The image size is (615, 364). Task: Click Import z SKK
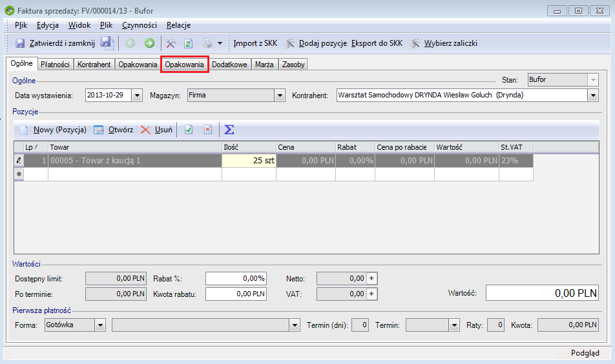tap(255, 43)
